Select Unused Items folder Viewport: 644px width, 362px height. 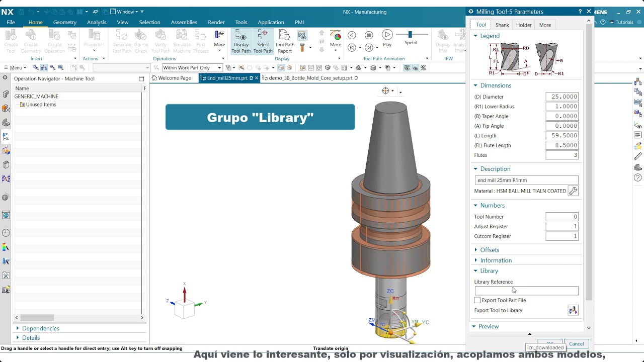click(41, 105)
